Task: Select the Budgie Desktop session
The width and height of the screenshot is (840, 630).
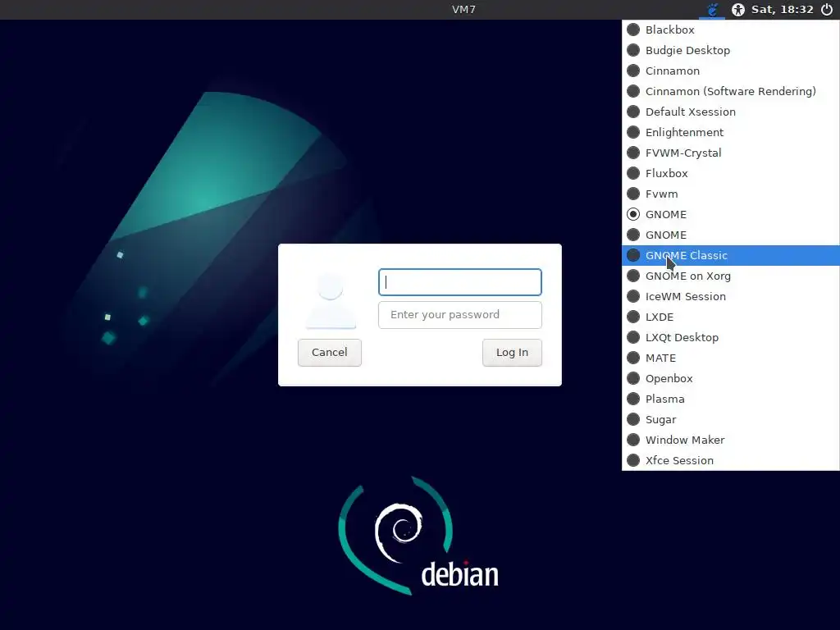Action: [x=731, y=50]
